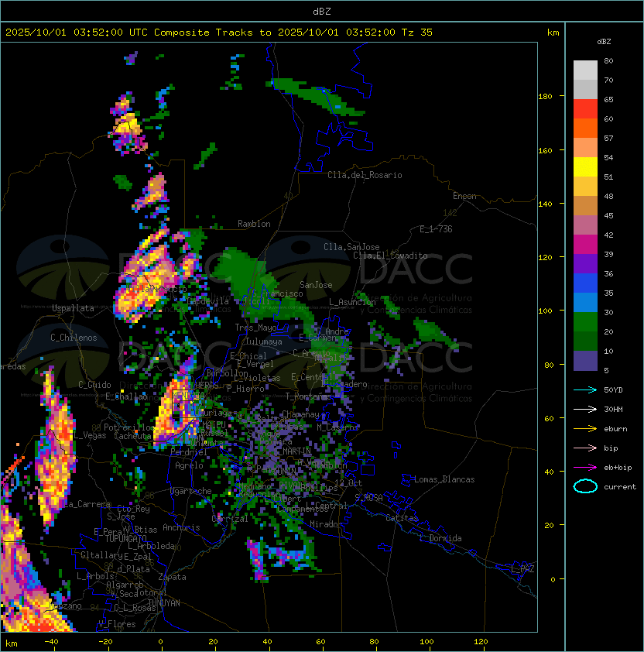Click the 140 mark on the vertical axis
Viewport: 644px width, 652px height.
[545, 204]
